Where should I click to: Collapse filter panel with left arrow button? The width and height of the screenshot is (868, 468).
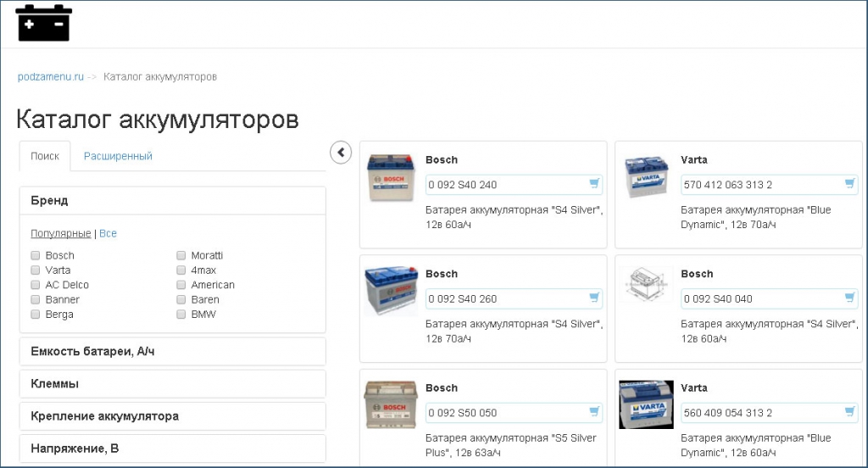[x=341, y=153]
